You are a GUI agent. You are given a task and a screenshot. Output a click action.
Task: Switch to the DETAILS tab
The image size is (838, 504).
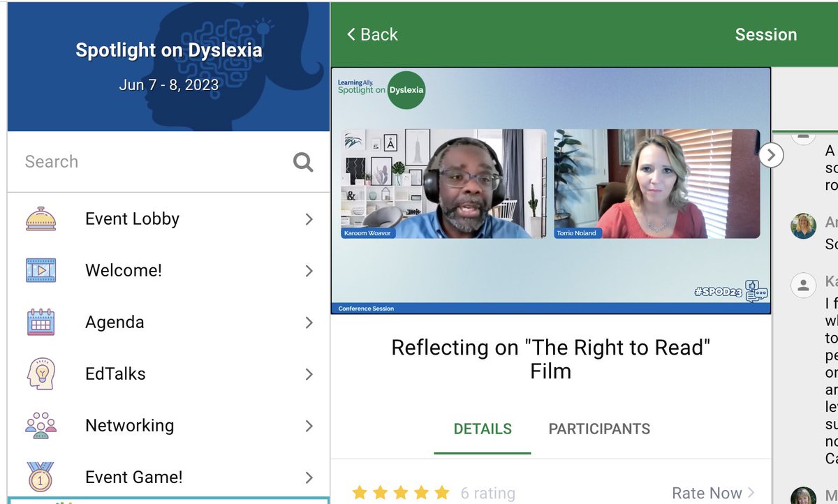click(x=483, y=429)
